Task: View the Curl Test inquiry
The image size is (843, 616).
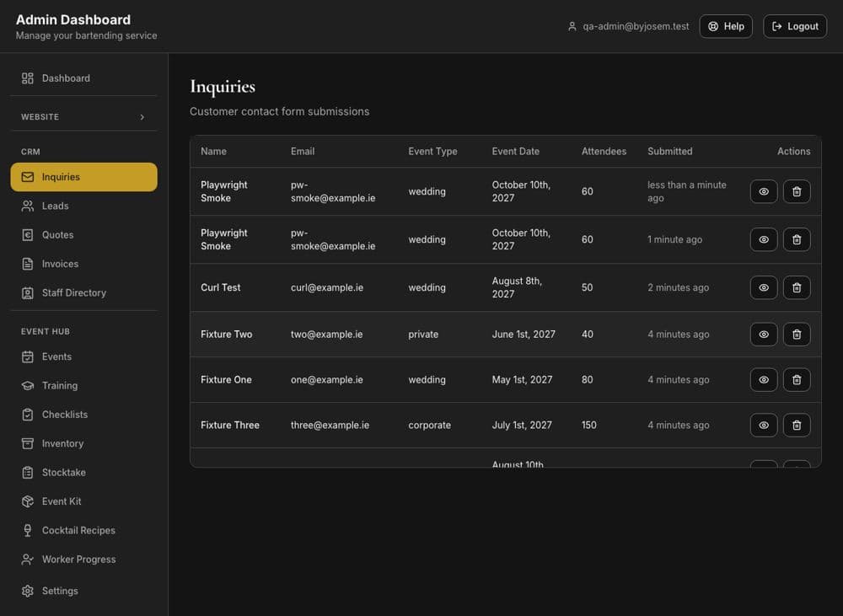Action: point(764,287)
